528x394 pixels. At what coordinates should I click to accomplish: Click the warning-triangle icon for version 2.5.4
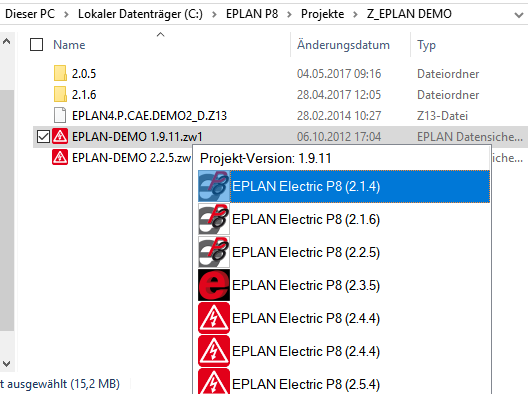(x=214, y=382)
